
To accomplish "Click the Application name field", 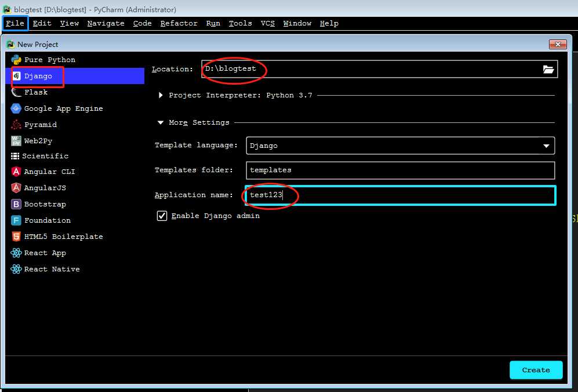I will pos(400,195).
